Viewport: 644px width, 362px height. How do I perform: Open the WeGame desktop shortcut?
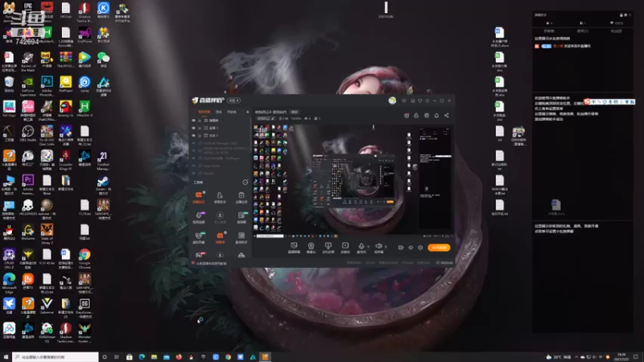point(28,232)
